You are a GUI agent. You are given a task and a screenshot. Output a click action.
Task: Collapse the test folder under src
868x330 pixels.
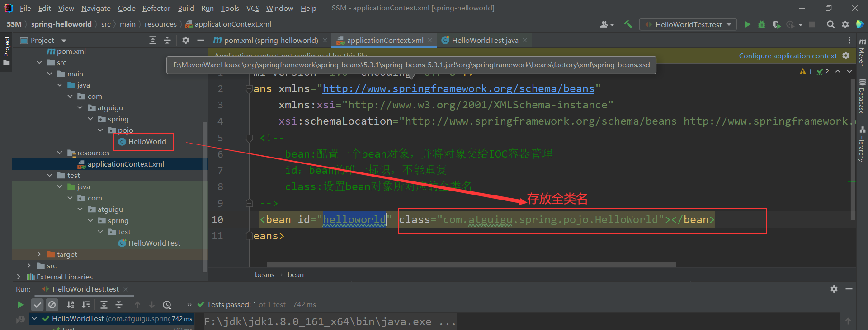[x=50, y=175]
